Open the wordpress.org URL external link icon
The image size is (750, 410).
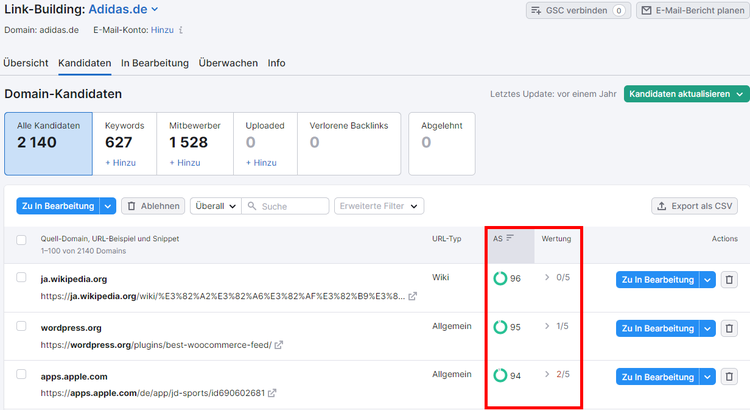(x=279, y=344)
